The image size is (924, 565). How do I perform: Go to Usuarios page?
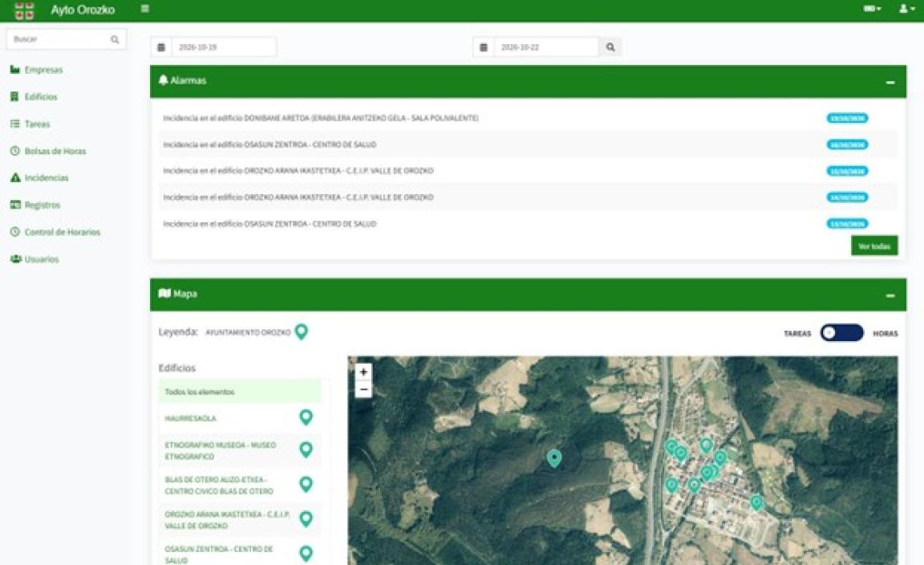(x=34, y=259)
